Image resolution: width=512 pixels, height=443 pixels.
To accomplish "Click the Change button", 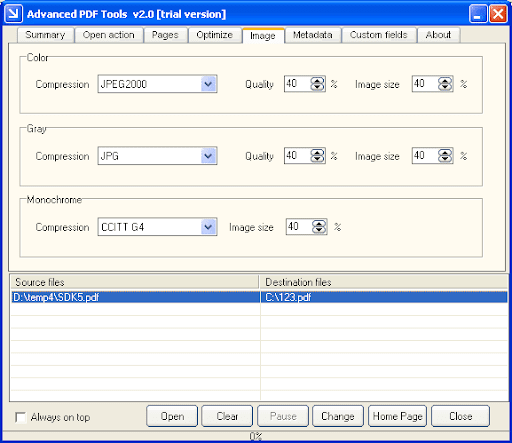I will click(338, 416).
